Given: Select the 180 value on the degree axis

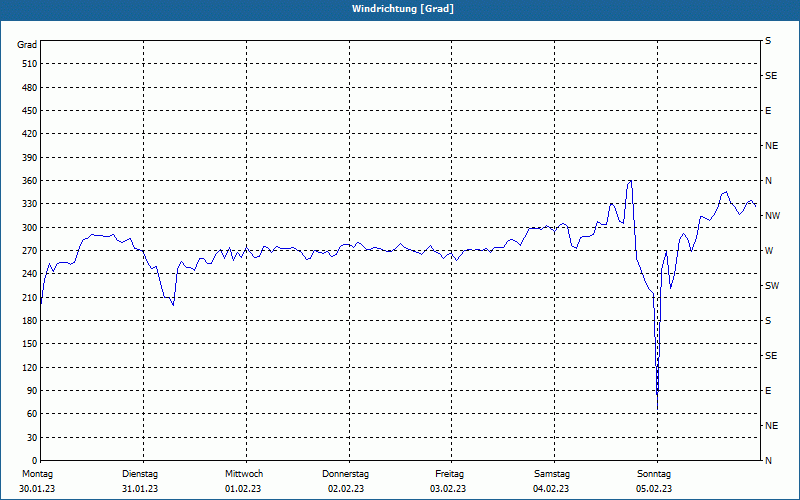Looking at the screenshot, I should pyautogui.click(x=30, y=321).
